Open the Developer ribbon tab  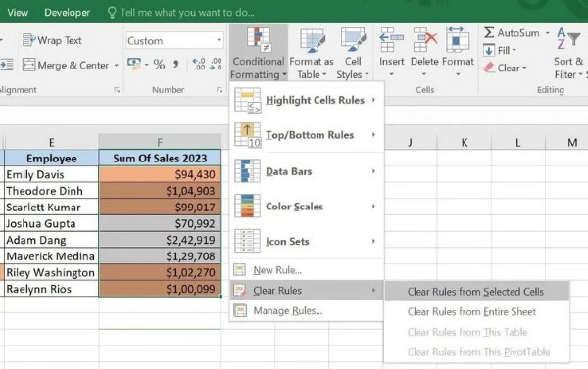[67, 13]
